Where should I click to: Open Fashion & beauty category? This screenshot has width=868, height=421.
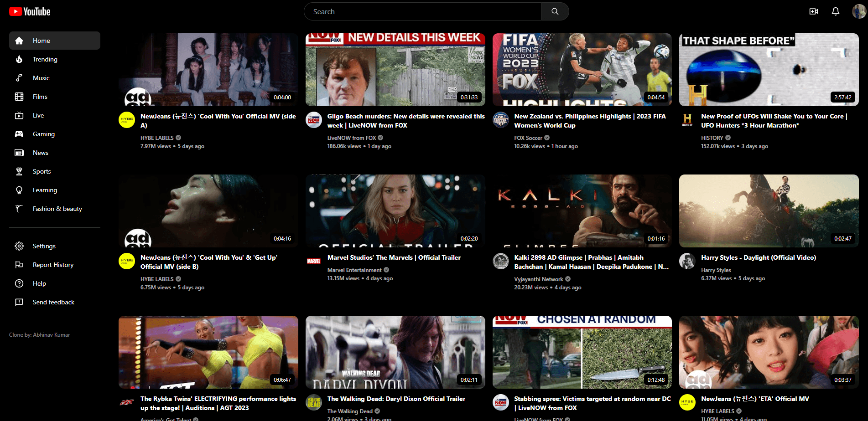click(x=55, y=209)
